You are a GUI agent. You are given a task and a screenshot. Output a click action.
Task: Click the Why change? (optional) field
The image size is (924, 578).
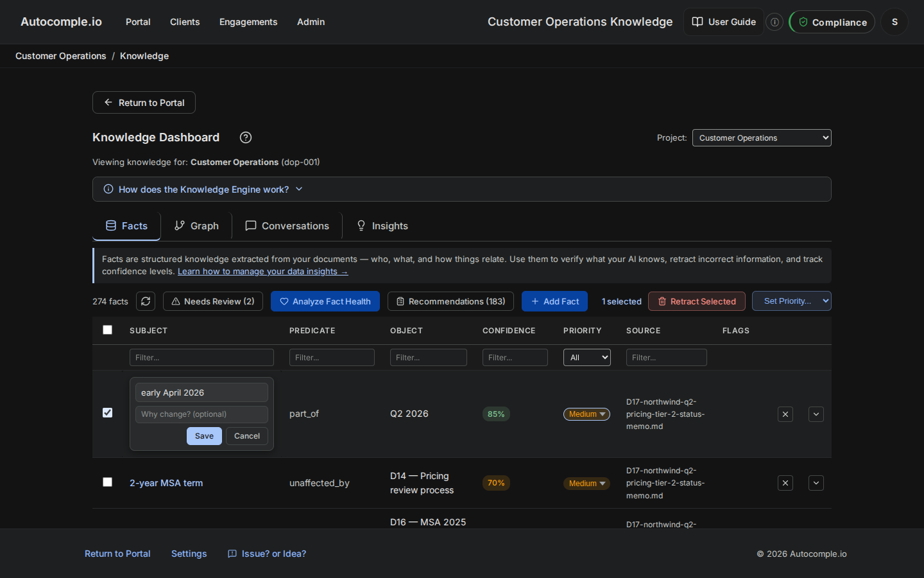click(x=201, y=414)
